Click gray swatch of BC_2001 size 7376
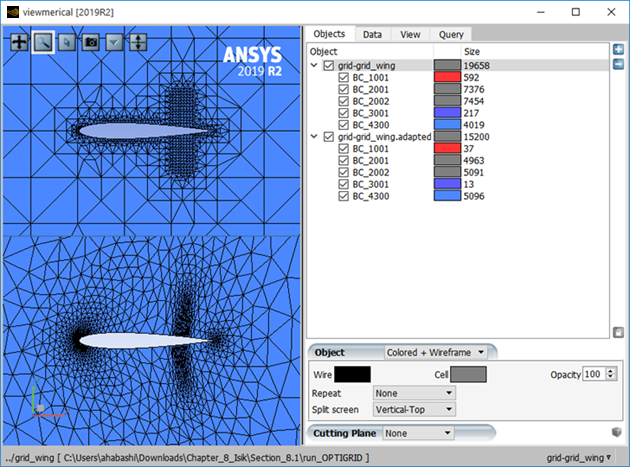630x467 pixels. click(447, 89)
